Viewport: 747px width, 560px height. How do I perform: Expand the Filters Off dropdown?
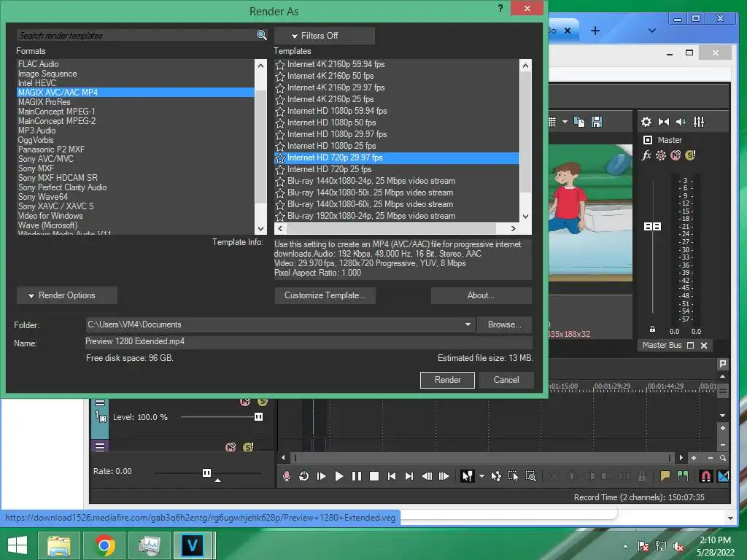click(x=325, y=36)
